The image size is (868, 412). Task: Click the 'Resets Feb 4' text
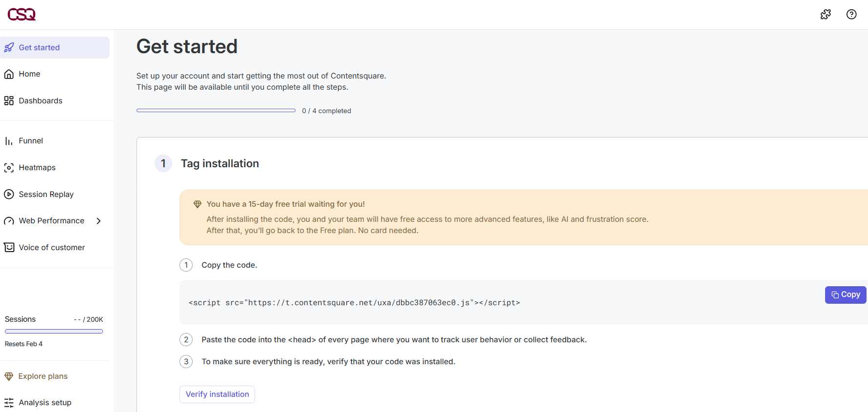23,344
